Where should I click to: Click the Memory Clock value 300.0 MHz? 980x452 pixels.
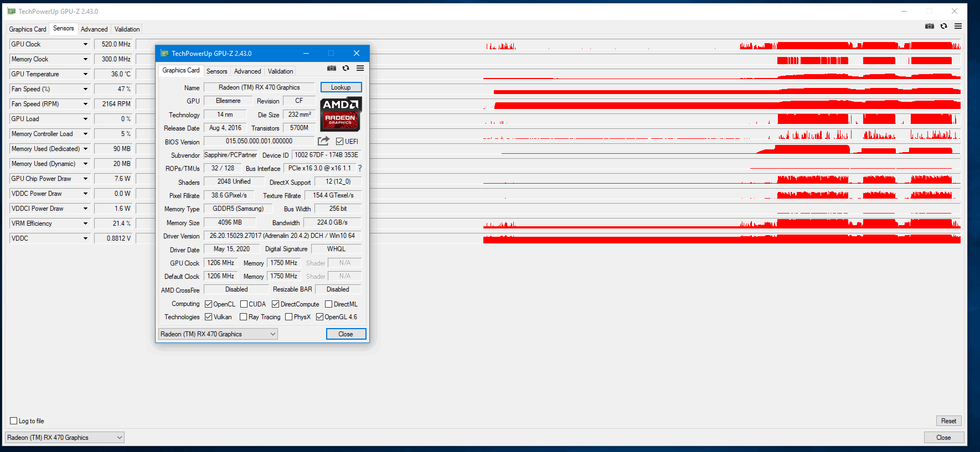point(114,59)
